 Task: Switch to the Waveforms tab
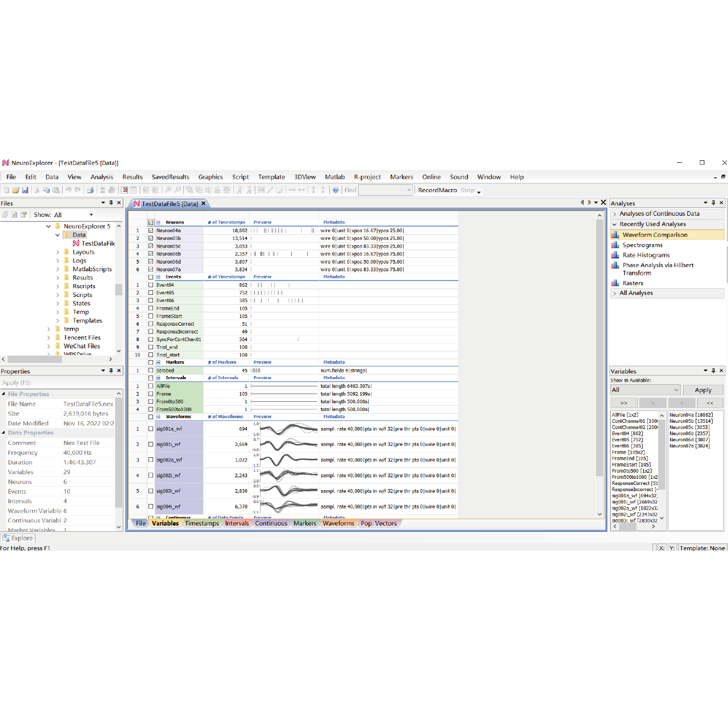[x=339, y=524]
